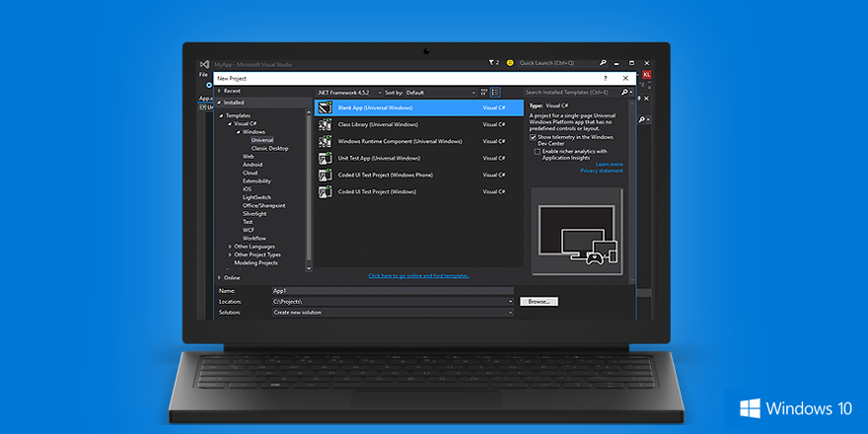The width and height of the screenshot is (868, 434).
Task: Click the Browse... button
Action: (x=539, y=302)
